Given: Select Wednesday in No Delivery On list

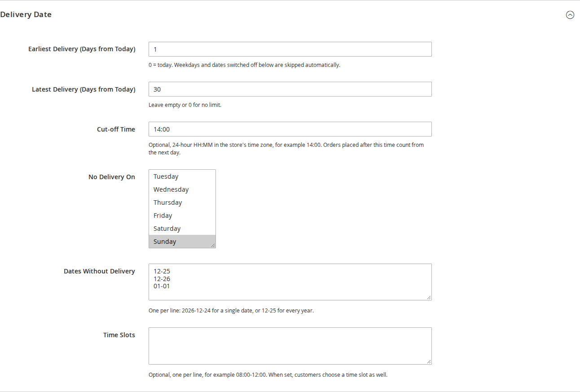Looking at the screenshot, I should [182, 189].
